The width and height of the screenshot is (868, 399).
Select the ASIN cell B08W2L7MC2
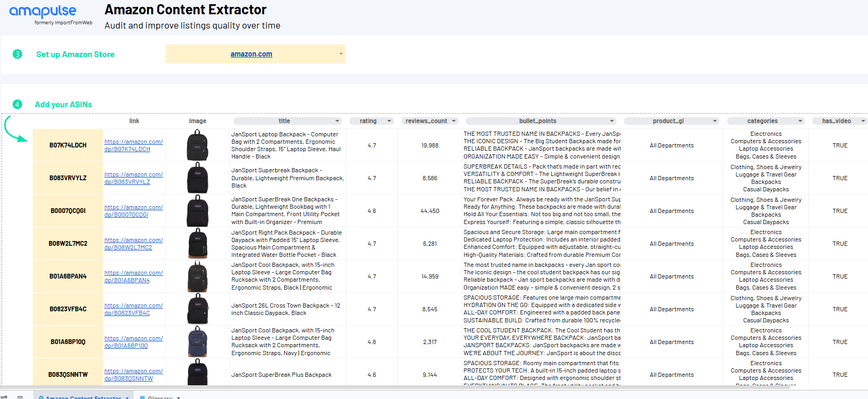coord(68,244)
